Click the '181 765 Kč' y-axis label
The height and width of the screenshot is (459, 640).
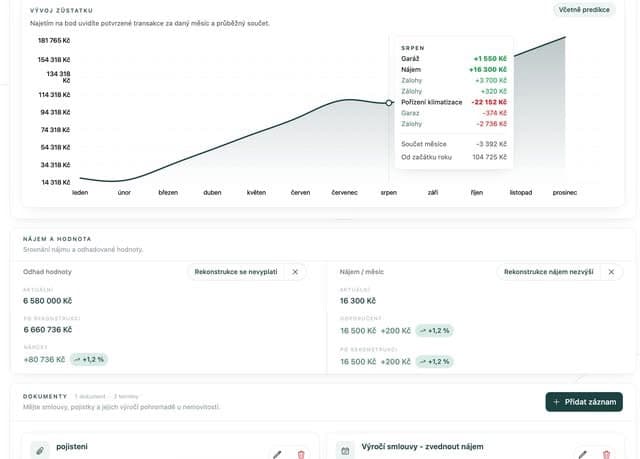(54, 40)
